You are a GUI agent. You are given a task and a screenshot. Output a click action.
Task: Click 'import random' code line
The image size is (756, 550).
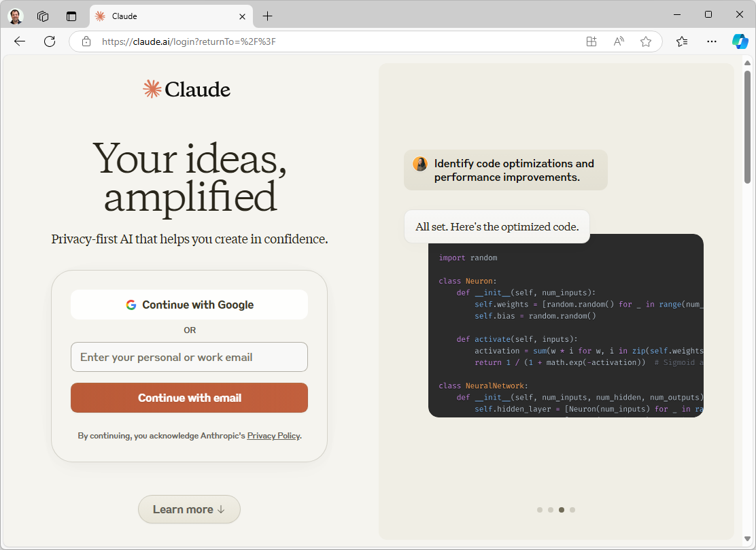point(468,258)
